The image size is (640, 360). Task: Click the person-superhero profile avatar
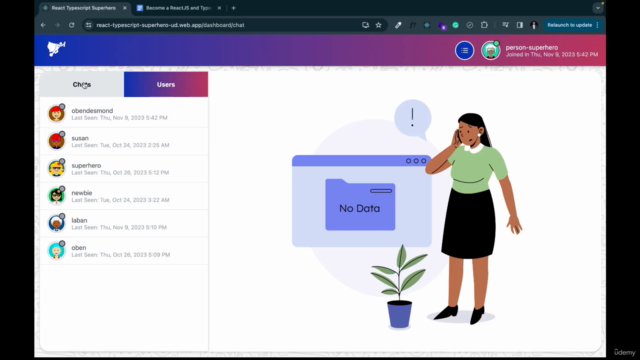point(491,51)
